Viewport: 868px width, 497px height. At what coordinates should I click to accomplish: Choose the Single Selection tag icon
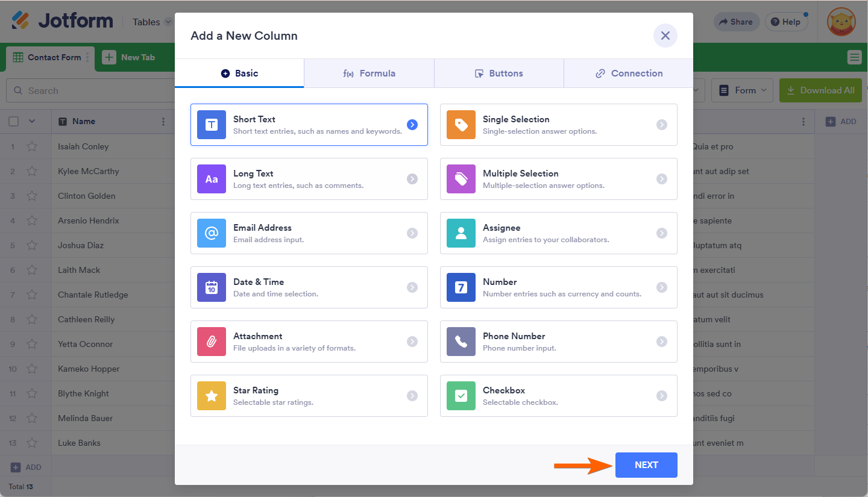coord(461,125)
